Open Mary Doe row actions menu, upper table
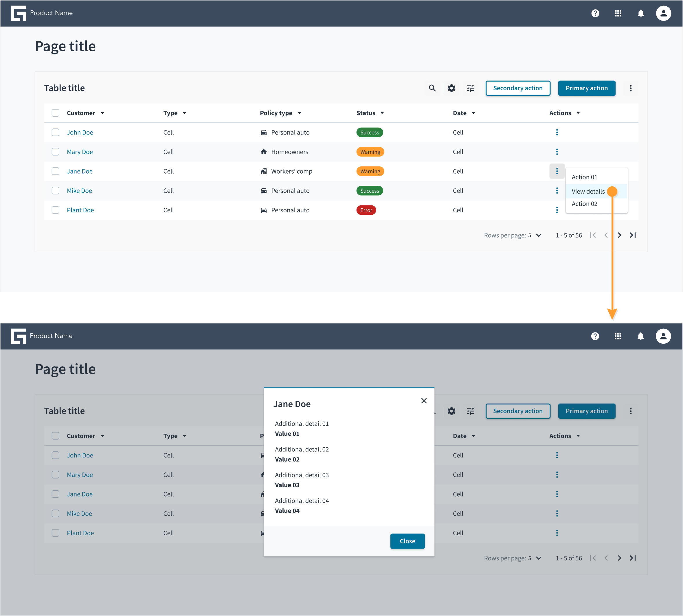Viewport: 683px width, 616px height. 557,152
